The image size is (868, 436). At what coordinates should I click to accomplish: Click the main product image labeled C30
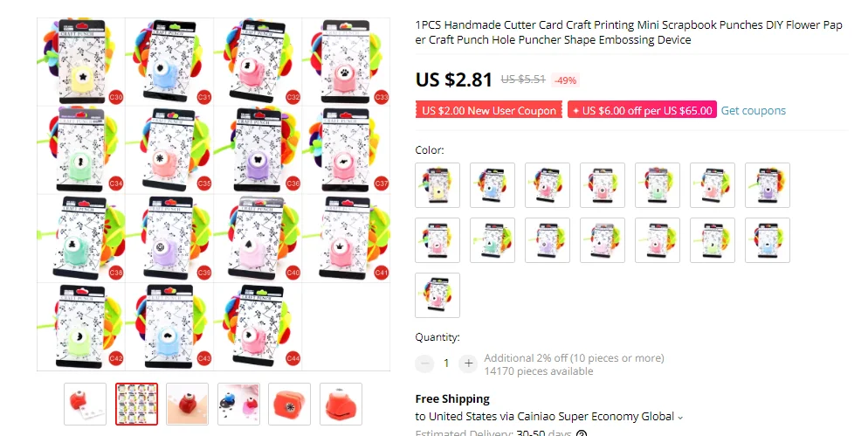[x=81, y=61]
